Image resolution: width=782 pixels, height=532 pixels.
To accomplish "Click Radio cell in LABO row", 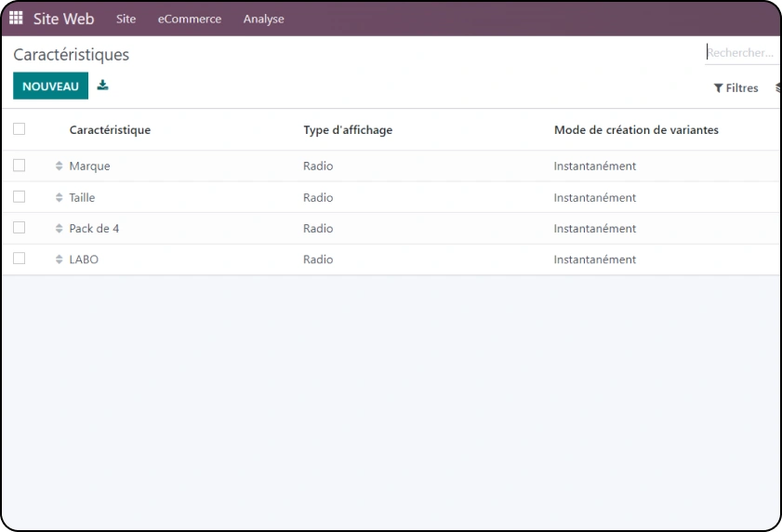I will point(318,259).
